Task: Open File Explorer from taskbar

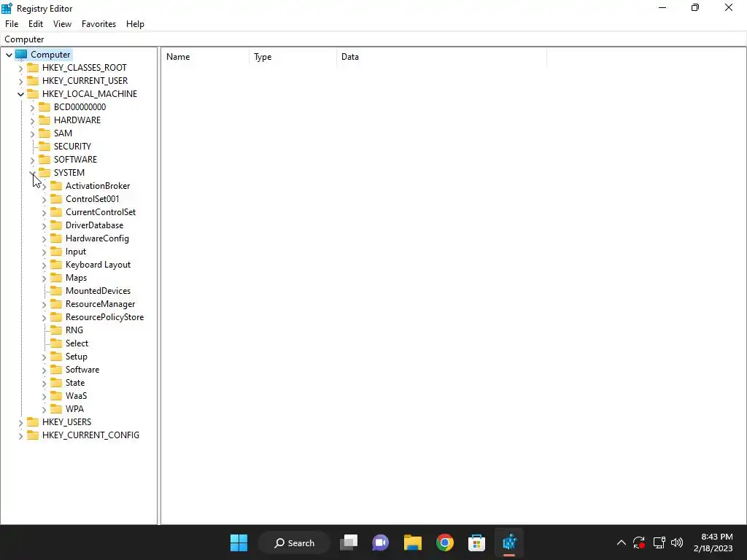Action: pyautogui.click(x=413, y=542)
